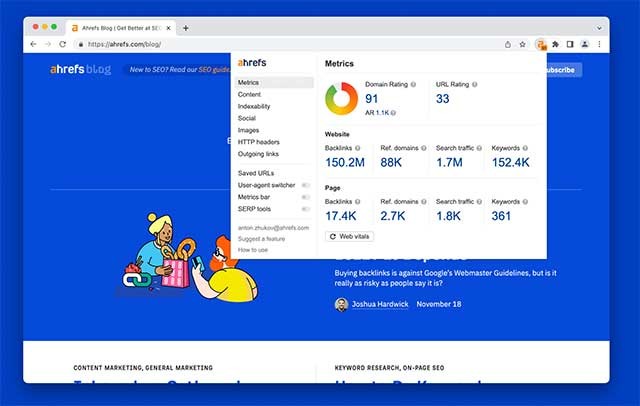Toggle the SERP tools switch

(x=305, y=209)
